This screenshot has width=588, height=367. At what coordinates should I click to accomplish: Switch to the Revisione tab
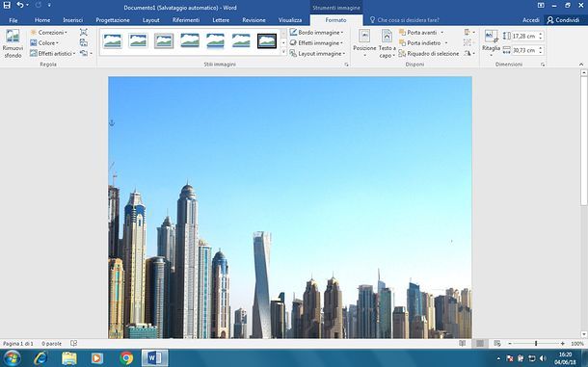tap(254, 20)
